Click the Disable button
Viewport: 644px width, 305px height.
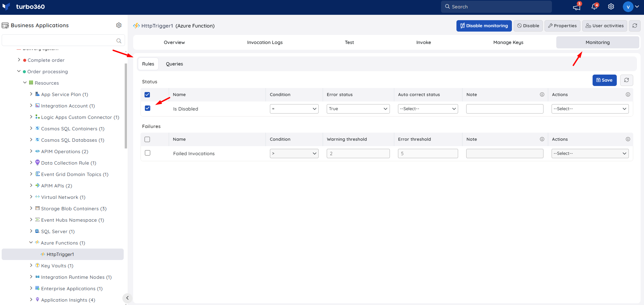click(x=528, y=26)
